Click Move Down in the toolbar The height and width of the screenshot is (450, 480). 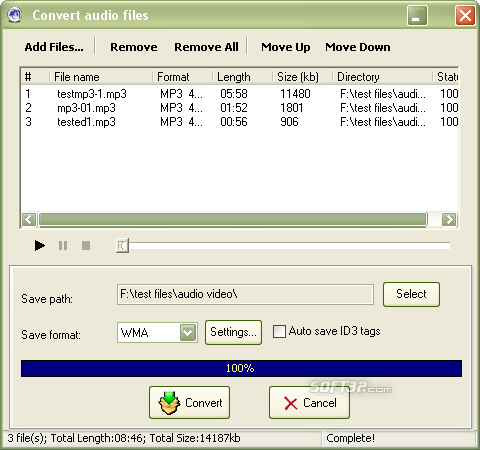(358, 47)
